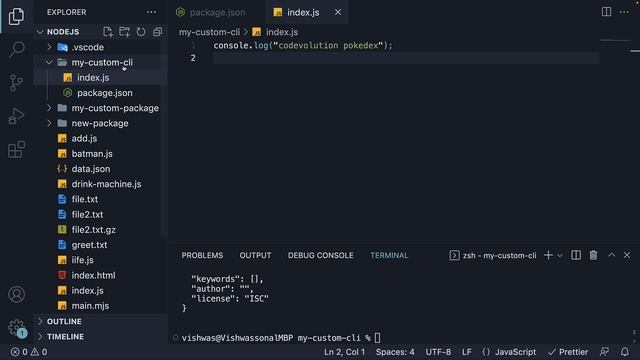Open index.html in the Explorer
The height and width of the screenshot is (360, 640).
(100, 275)
